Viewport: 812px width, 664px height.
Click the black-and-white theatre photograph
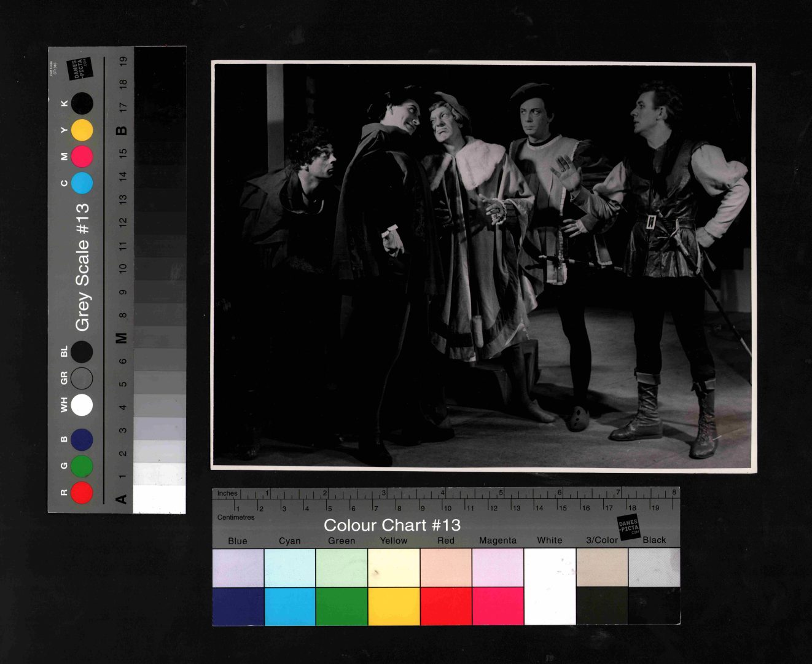483,266
